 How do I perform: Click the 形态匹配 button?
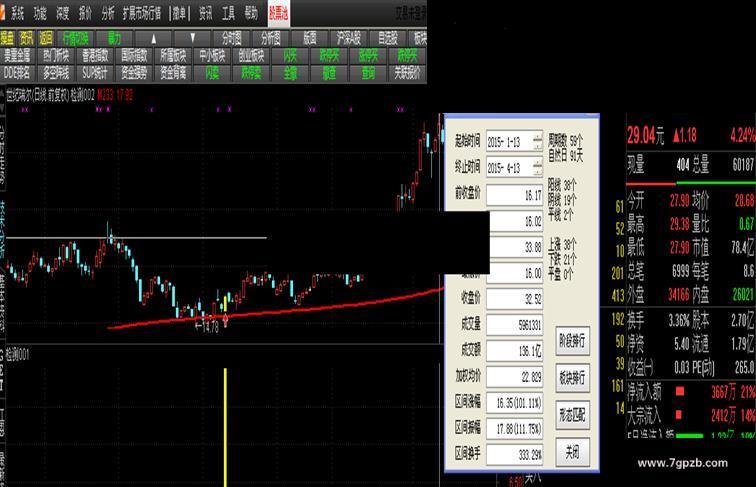click(x=572, y=415)
